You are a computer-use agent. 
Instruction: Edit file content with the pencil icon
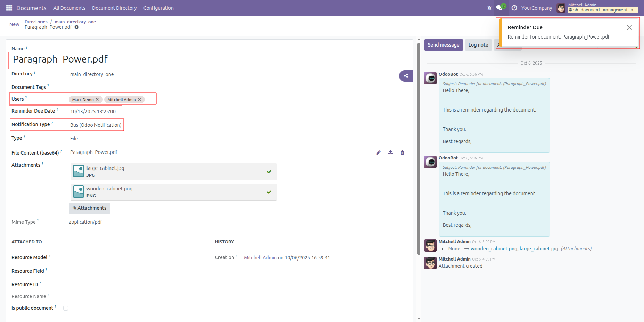[378, 152]
